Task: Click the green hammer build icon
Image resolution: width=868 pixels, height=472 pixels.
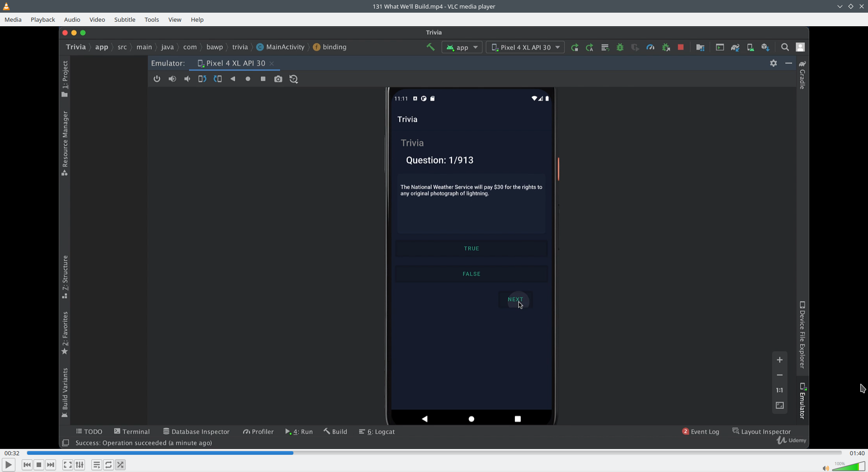Action: tap(430, 47)
